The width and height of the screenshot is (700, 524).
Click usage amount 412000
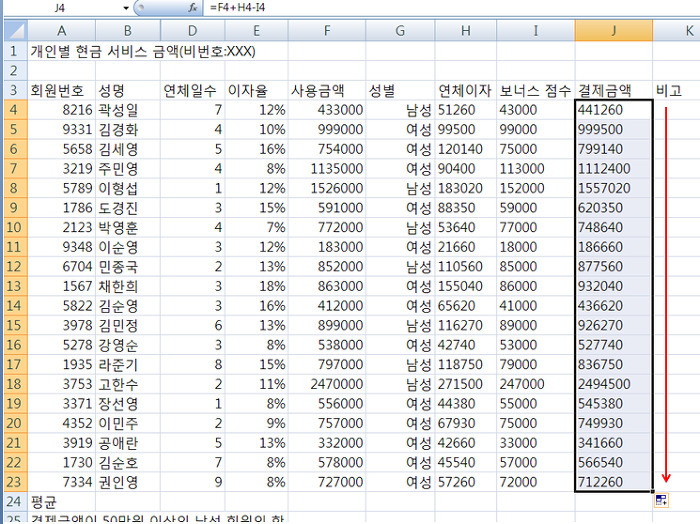pyautogui.click(x=327, y=306)
